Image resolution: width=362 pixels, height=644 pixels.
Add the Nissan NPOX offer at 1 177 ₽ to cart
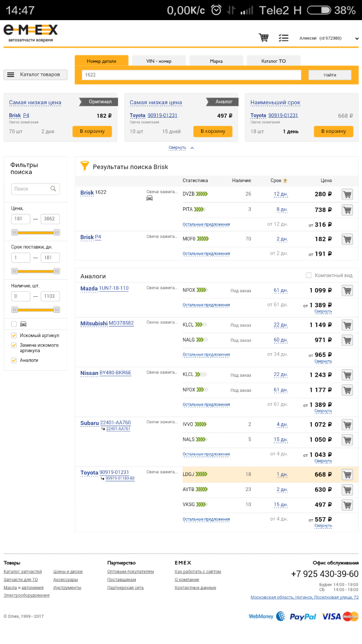347,390
